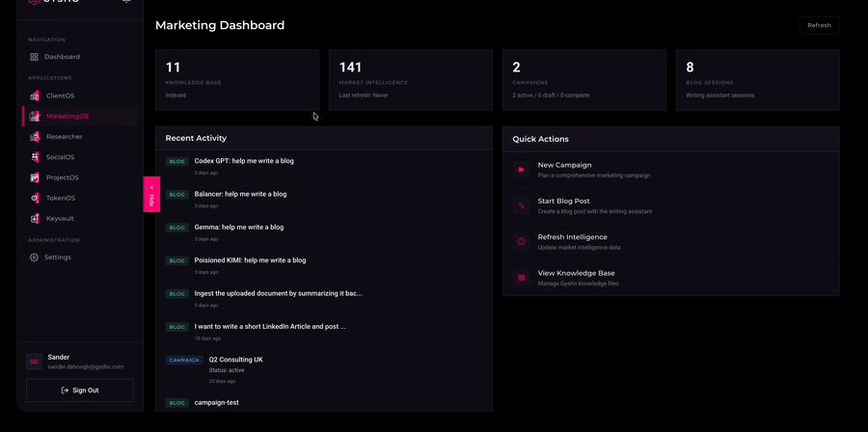Viewport: 868px width, 432px height.
Task: Click the BLOG tag beside Codex GPT
Action: tap(177, 161)
